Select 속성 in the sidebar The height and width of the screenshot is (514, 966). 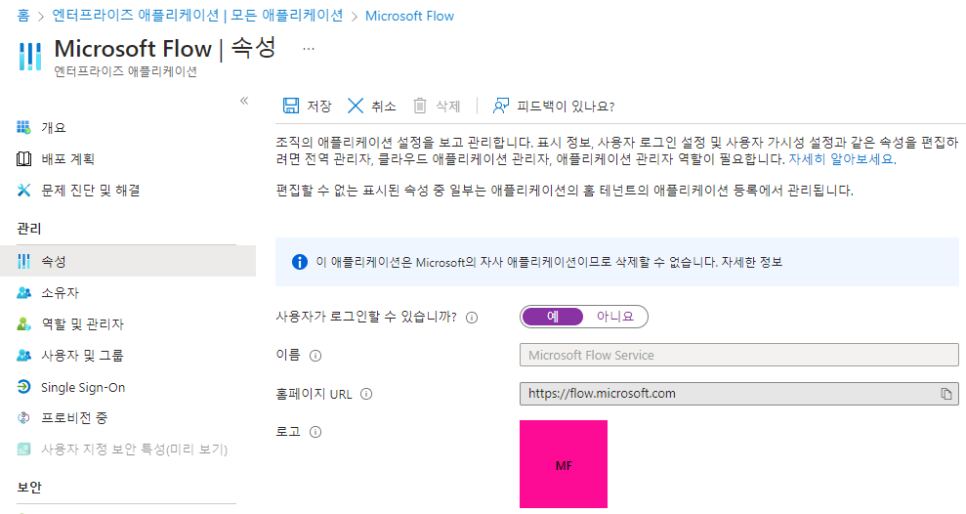[x=128, y=261]
